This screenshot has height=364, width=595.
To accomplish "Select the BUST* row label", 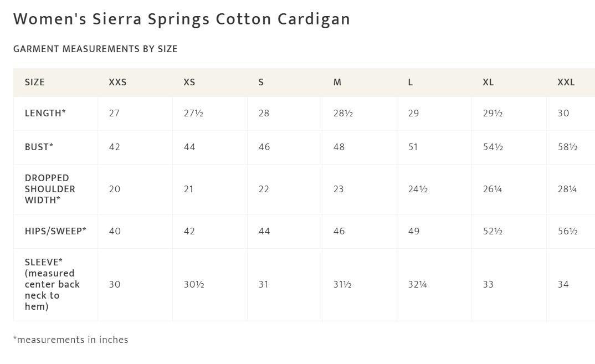I will pyautogui.click(x=39, y=147).
